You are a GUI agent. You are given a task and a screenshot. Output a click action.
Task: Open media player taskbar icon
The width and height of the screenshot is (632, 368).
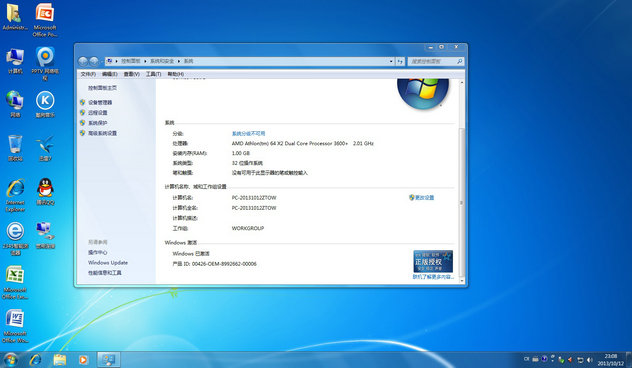pos(83,360)
